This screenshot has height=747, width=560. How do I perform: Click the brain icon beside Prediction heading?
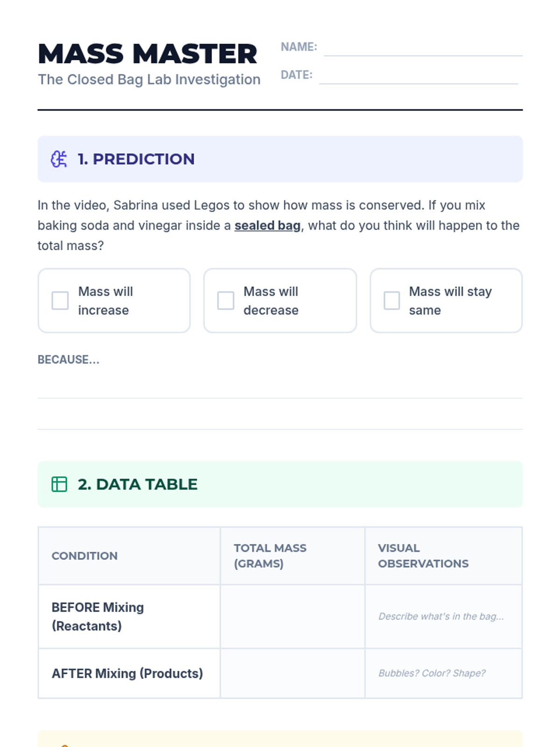click(x=59, y=159)
